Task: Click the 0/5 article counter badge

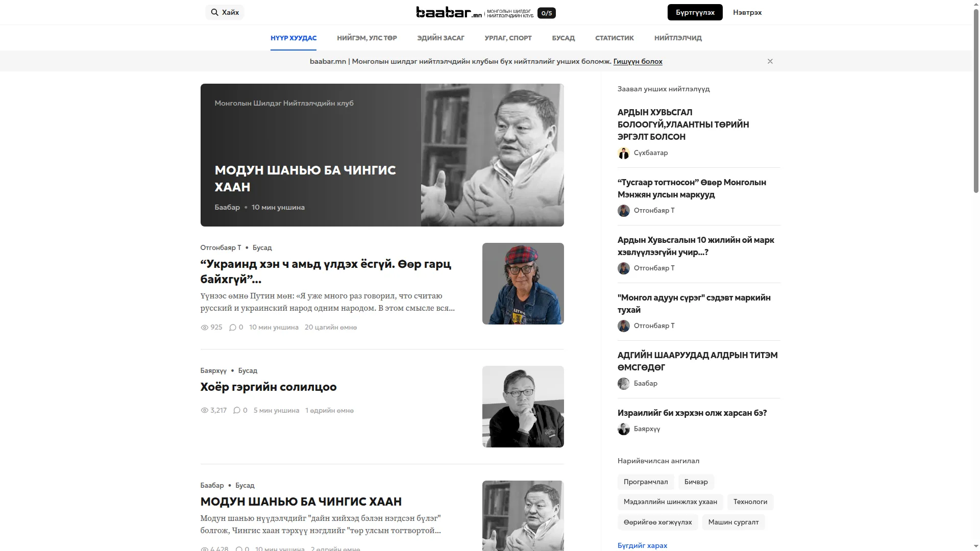Action: (547, 13)
